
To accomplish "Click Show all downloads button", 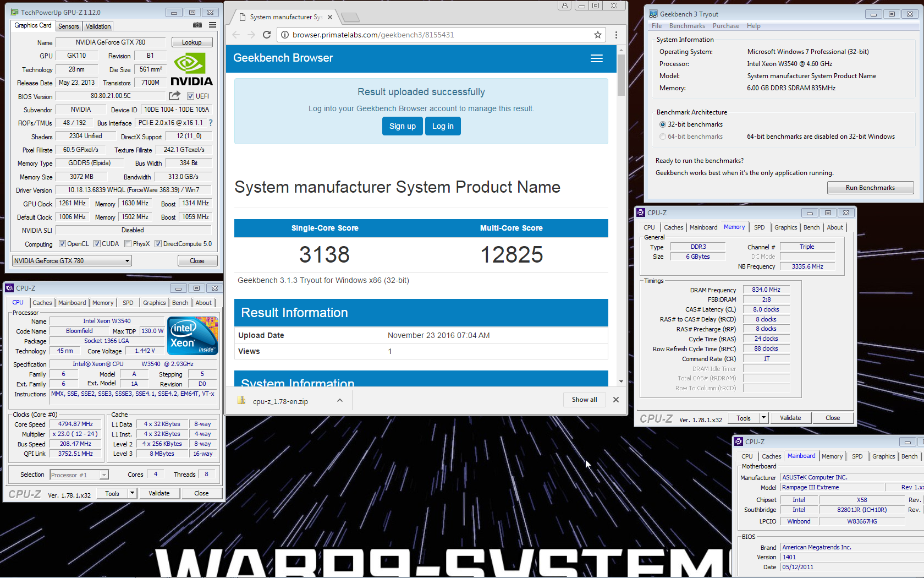I will [x=584, y=400].
